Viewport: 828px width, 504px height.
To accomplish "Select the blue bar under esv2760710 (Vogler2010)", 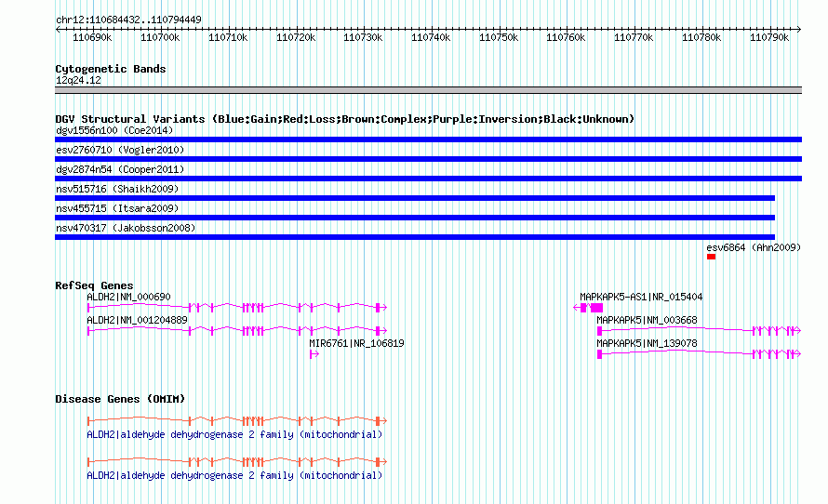I will (428, 159).
